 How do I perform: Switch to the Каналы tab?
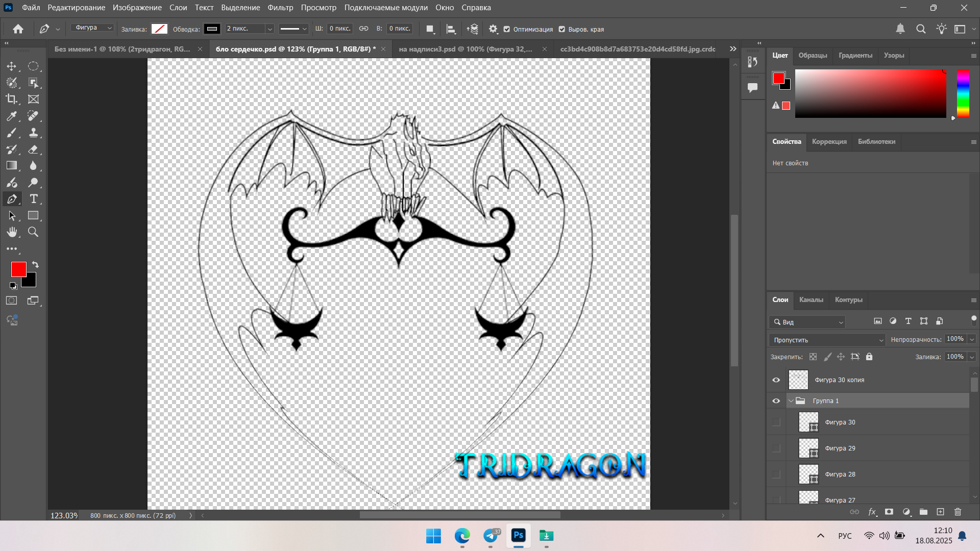pyautogui.click(x=811, y=300)
